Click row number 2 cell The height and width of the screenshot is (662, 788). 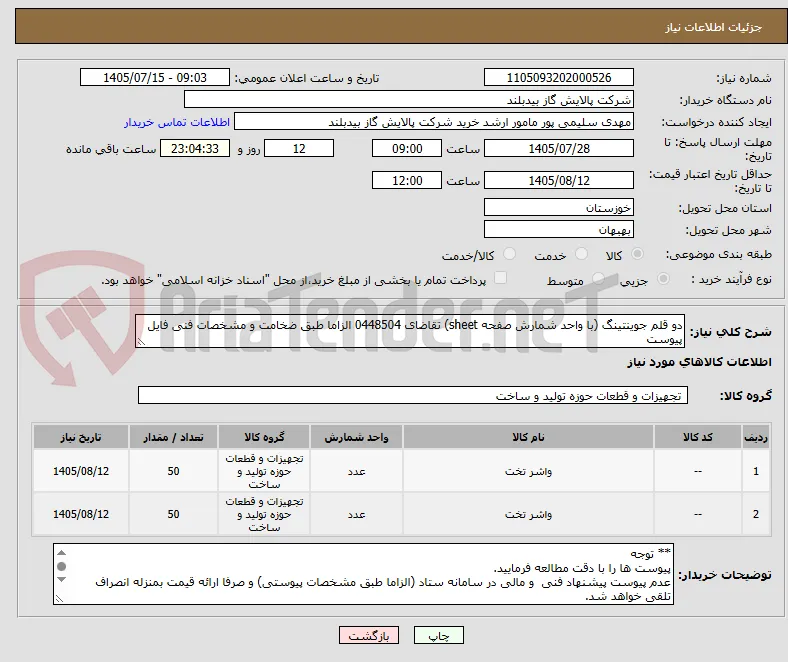tap(755, 514)
